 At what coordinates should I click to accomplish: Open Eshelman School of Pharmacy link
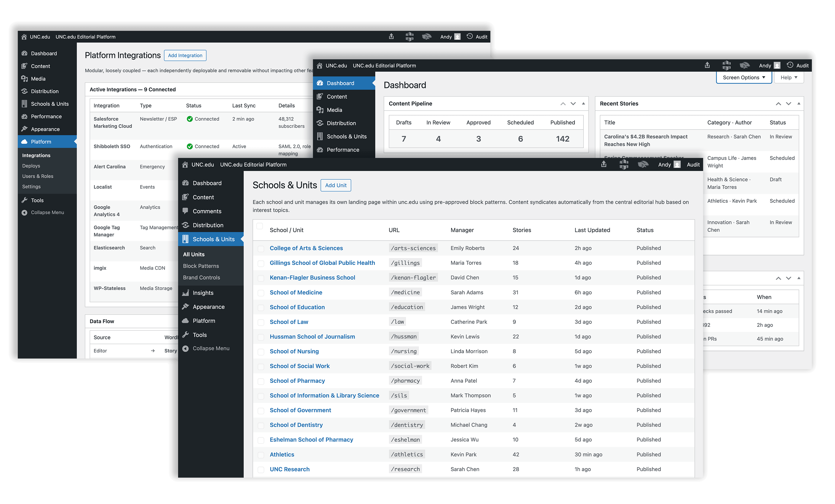[311, 440]
